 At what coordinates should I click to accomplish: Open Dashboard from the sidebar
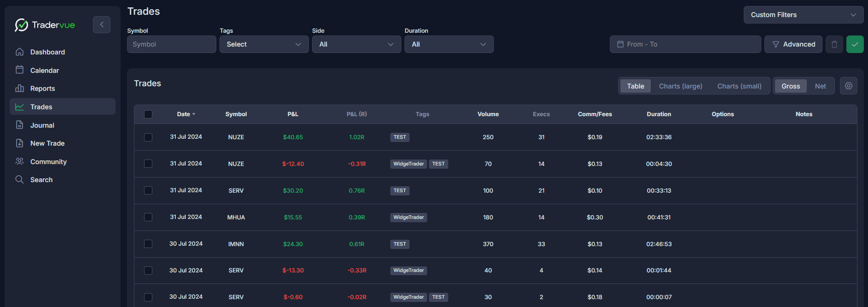coord(63,52)
